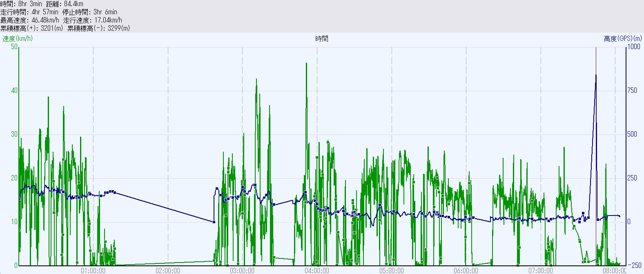Click speed axis label 50
This screenshot has height=274, width=644.
[x=15, y=47]
